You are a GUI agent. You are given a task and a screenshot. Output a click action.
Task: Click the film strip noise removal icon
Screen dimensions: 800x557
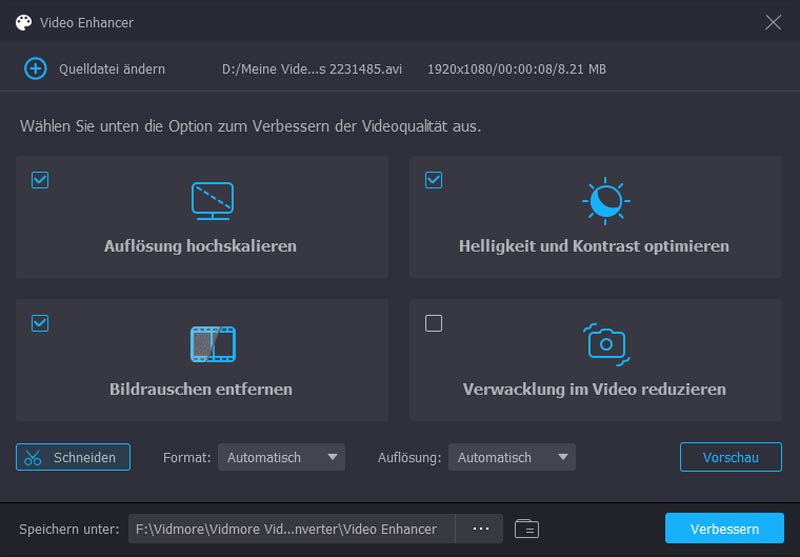(213, 344)
